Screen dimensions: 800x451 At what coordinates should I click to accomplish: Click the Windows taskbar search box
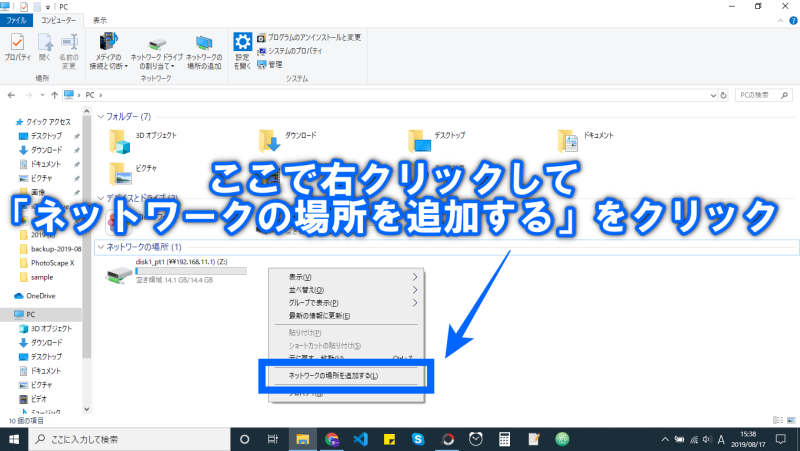pyautogui.click(x=130, y=439)
